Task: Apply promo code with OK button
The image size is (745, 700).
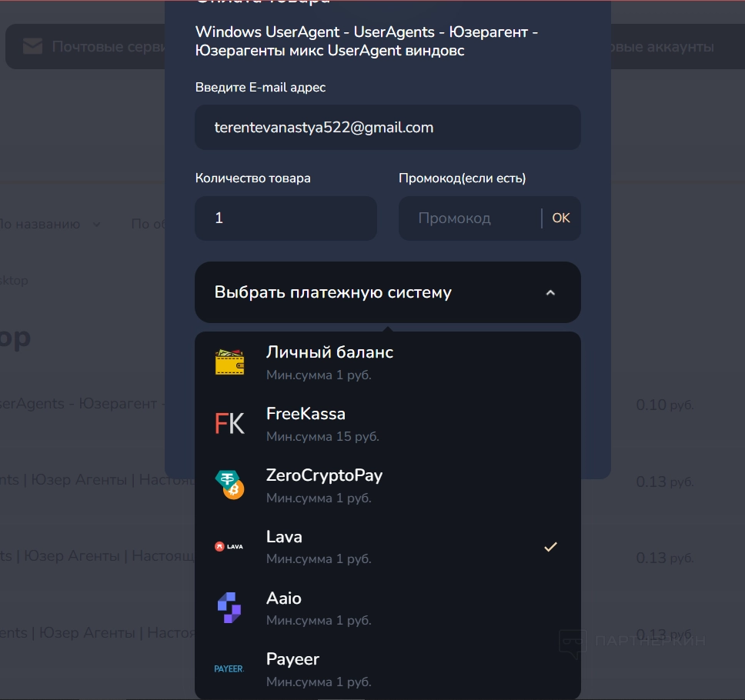Action: (x=560, y=218)
